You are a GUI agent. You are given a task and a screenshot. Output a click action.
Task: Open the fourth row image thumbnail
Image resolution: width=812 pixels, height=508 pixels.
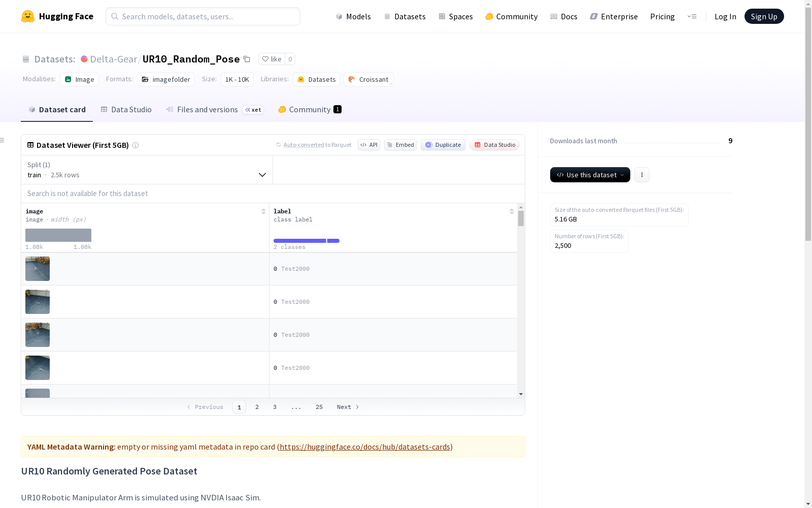click(x=38, y=368)
